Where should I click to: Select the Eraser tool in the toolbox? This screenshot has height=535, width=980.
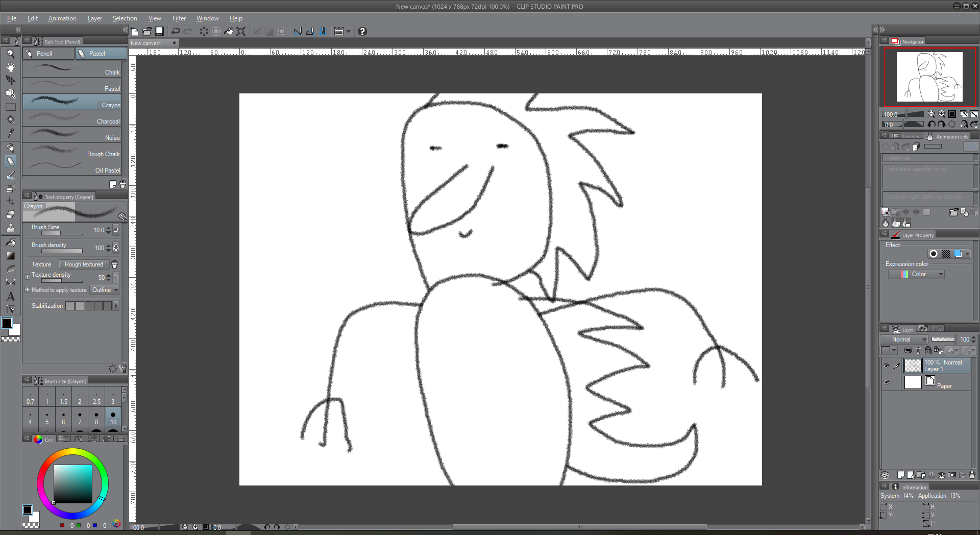(x=10, y=214)
